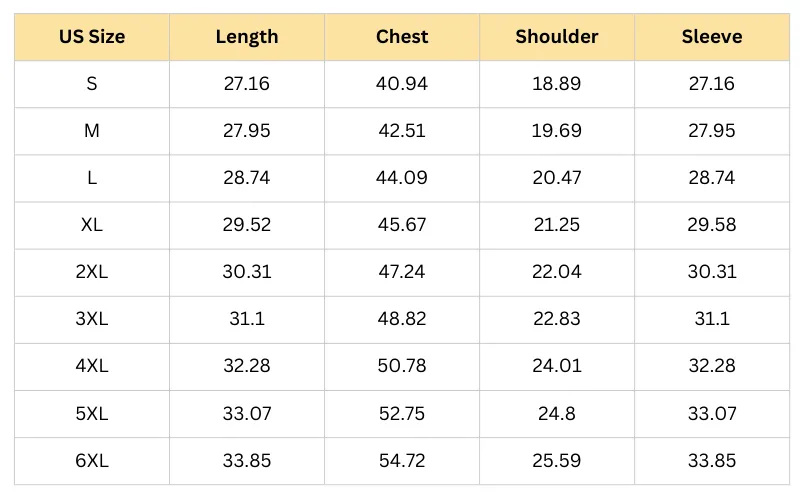Click the 2XL size row label

92,272
